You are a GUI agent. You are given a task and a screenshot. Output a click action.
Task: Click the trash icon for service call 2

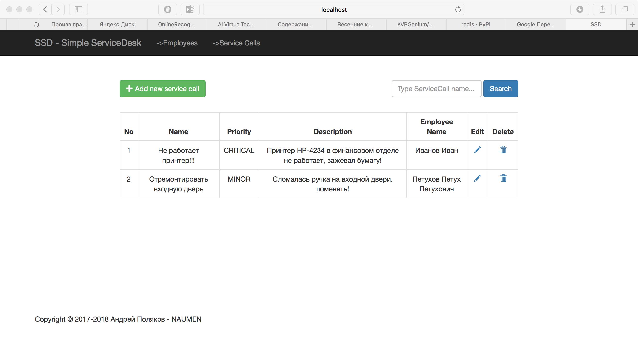503,179
